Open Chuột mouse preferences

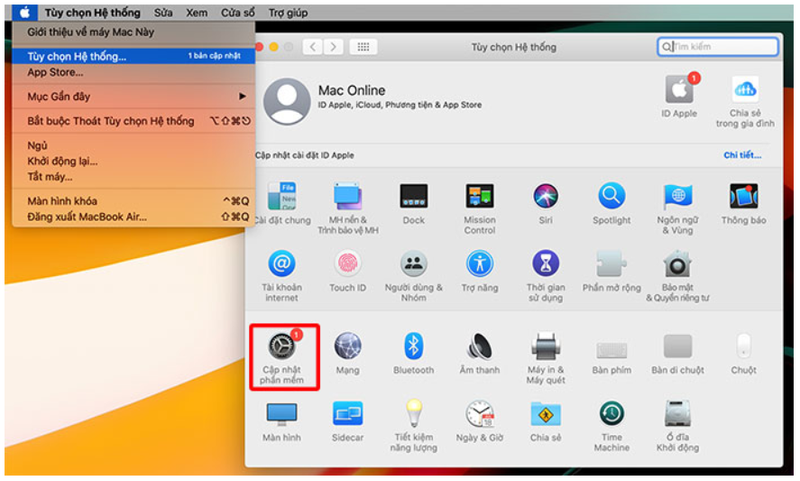[743, 347]
